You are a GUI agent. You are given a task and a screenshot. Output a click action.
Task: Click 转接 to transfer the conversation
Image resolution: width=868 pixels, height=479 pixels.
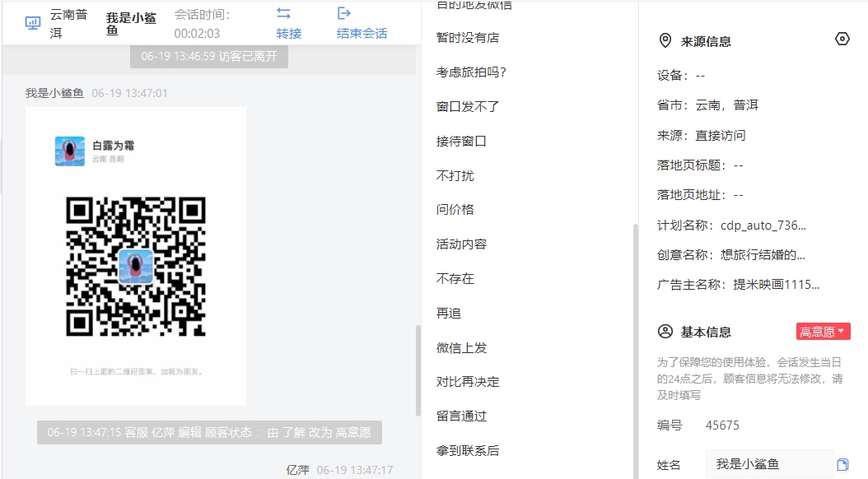[x=289, y=33]
